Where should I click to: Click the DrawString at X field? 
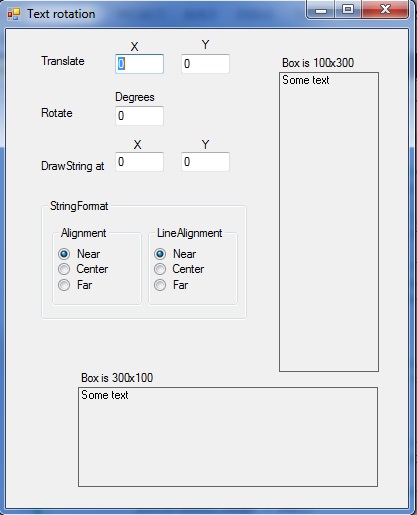tap(139, 162)
